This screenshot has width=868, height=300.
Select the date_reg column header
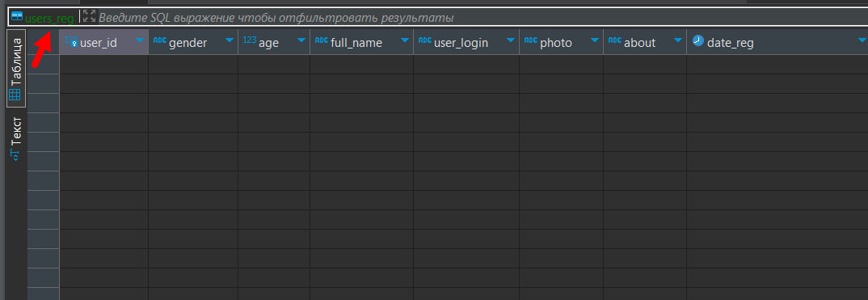[777, 42]
